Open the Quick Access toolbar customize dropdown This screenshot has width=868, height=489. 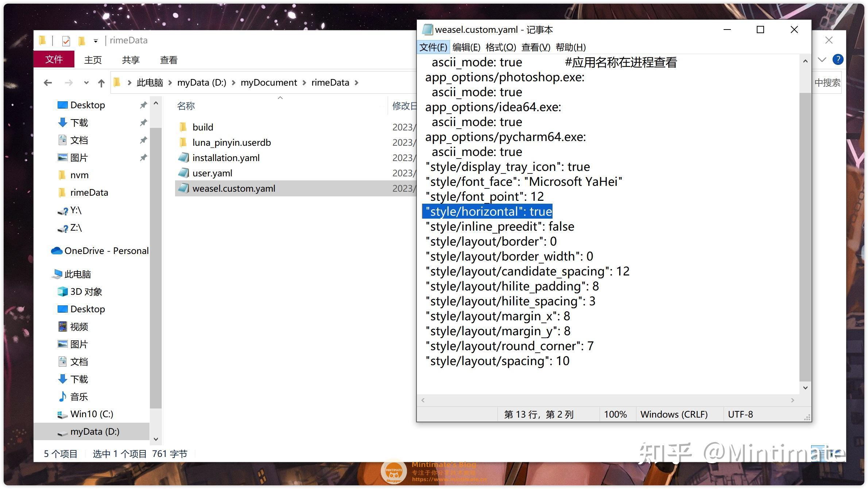point(96,41)
